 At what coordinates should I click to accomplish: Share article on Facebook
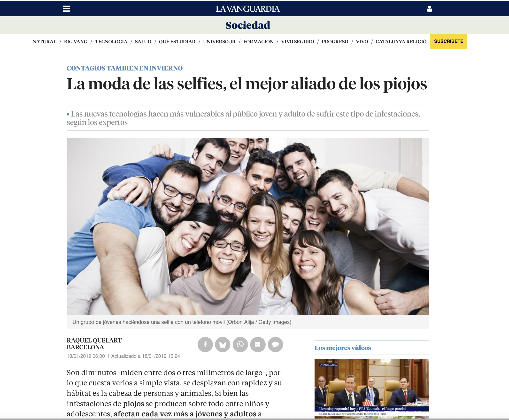pyautogui.click(x=205, y=344)
